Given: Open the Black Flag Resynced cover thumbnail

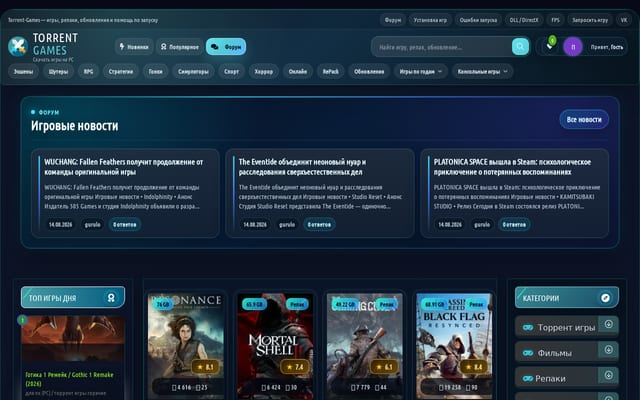Looking at the screenshot, I should click(x=454, y=346).
